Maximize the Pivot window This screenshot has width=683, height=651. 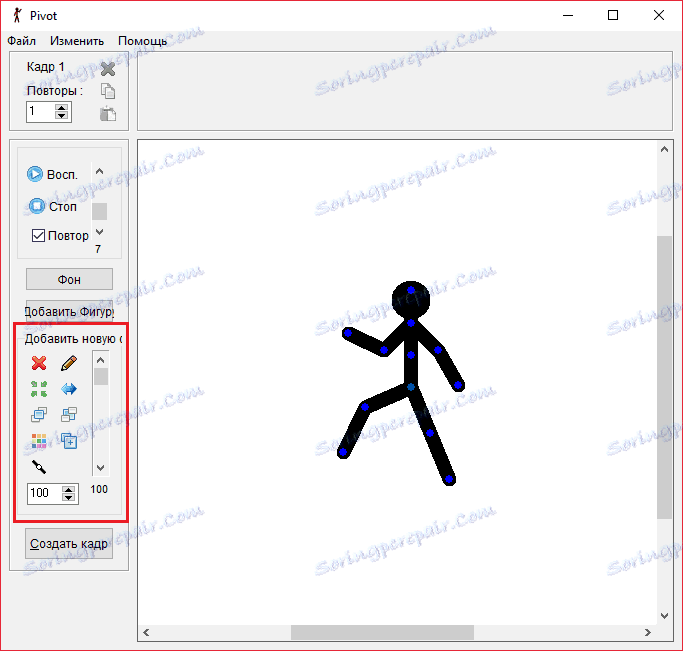point(613,15)
